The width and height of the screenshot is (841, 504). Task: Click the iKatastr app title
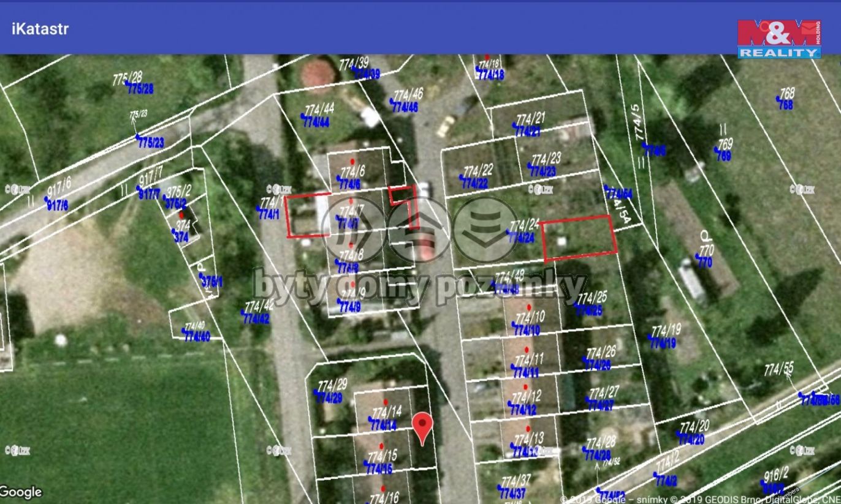coord(40,28)
